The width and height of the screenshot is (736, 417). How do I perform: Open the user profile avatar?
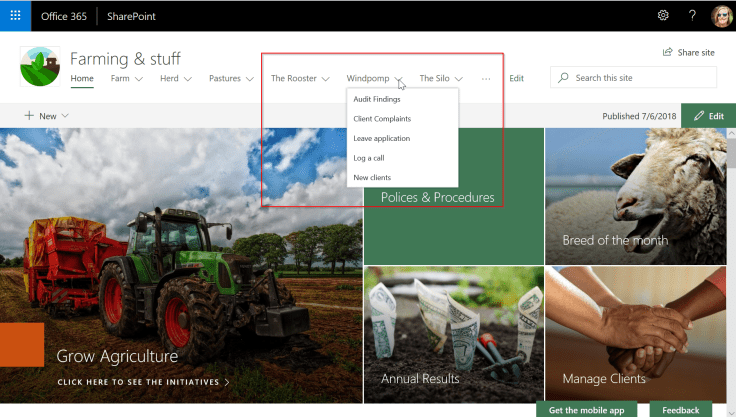pyautogui.click(x=720, y=16)
